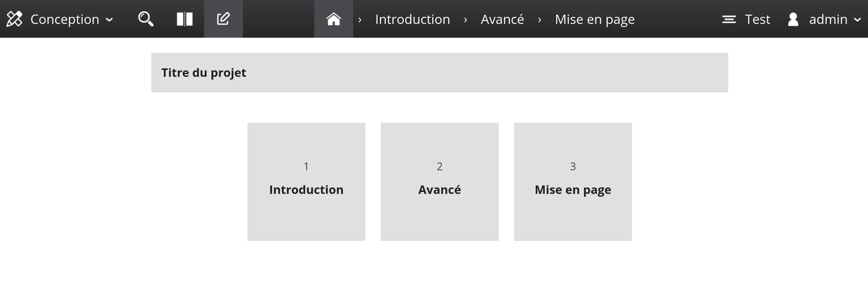Viewport: 868px width, 282px height.
Task: Open search with the magnifier icon
Action: click(146, 19)
